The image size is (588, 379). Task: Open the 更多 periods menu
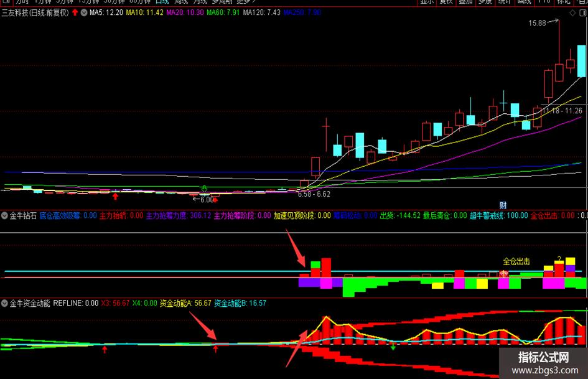click(246, 1)
